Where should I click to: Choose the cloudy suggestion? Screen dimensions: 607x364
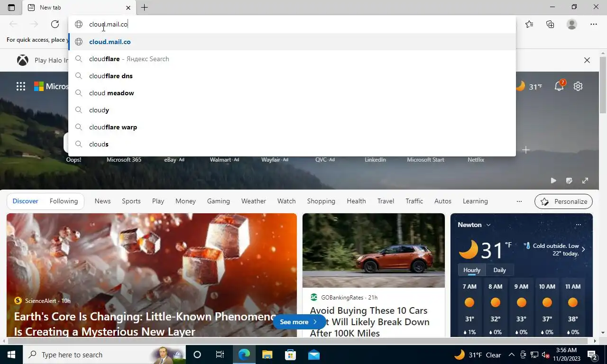click(x=292, y=110)
